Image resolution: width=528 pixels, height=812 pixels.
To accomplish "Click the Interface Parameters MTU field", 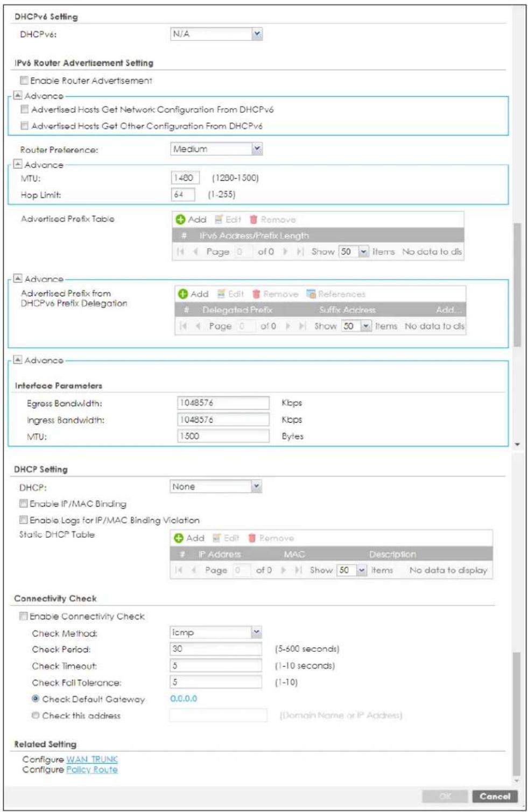I will coord(223,436).
